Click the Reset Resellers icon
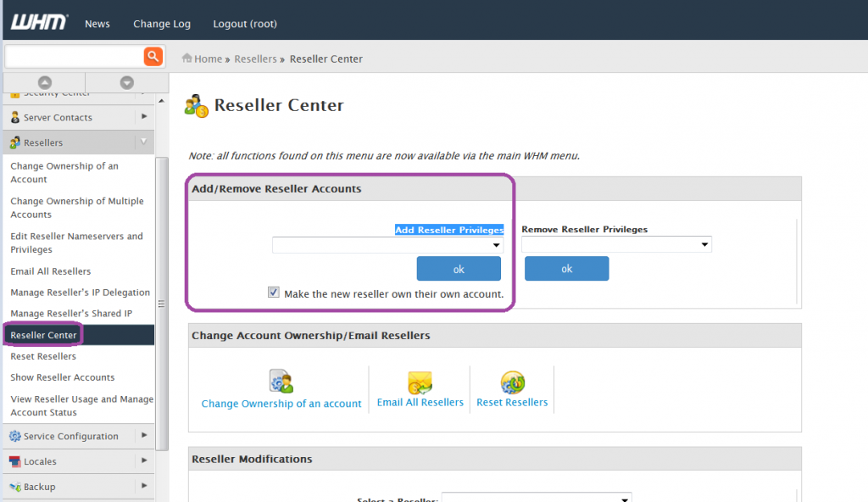The width and height of the screenshot is (868, 502). click(512, 379)
